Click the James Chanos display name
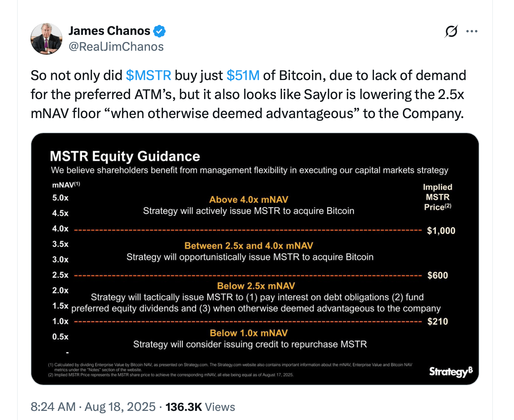The width and height of the screenshot is (514, 420). [x=110, y=31]
